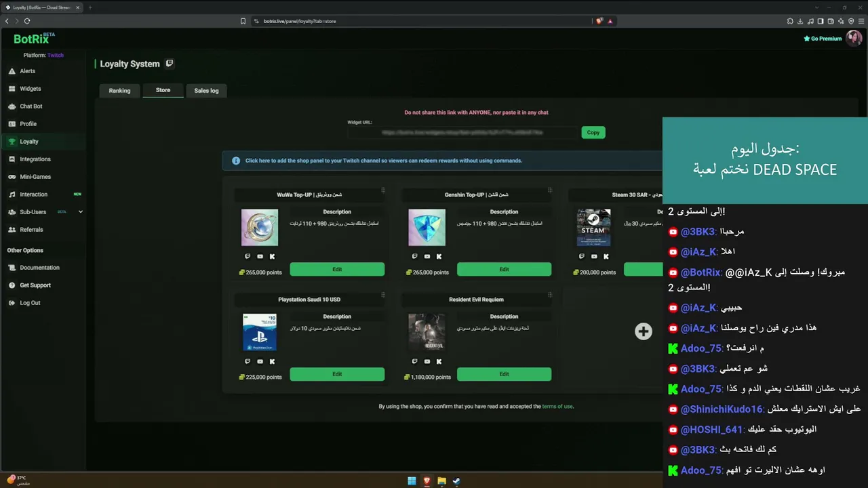Click the Playstation Saudi card thumbnail
This screenshot has width=868, height=488.
click(x=260, y=332)
